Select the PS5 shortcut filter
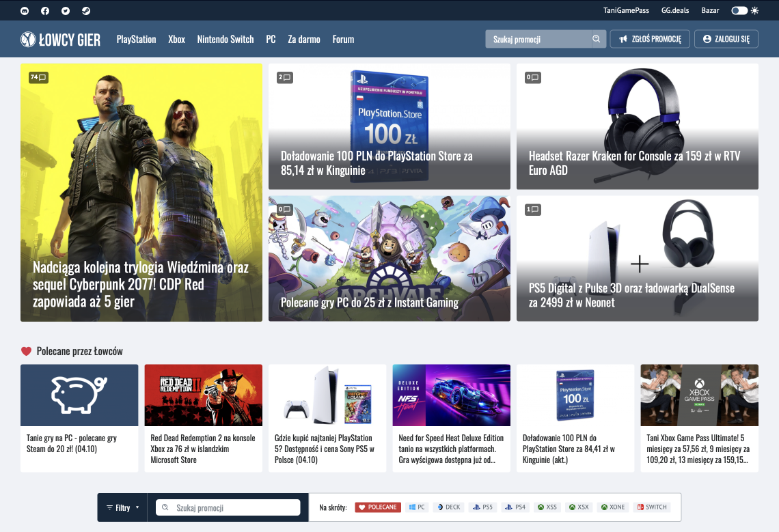 pos(482,507)
